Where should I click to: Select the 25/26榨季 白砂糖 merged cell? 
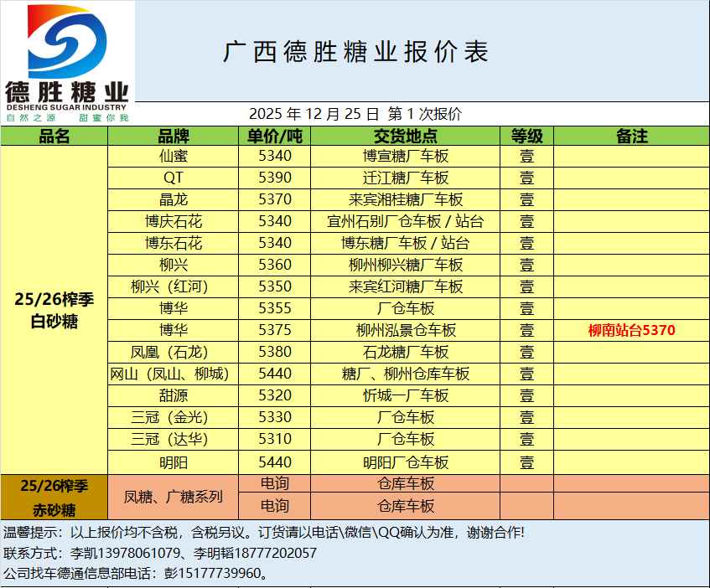(x=54, y=310)
